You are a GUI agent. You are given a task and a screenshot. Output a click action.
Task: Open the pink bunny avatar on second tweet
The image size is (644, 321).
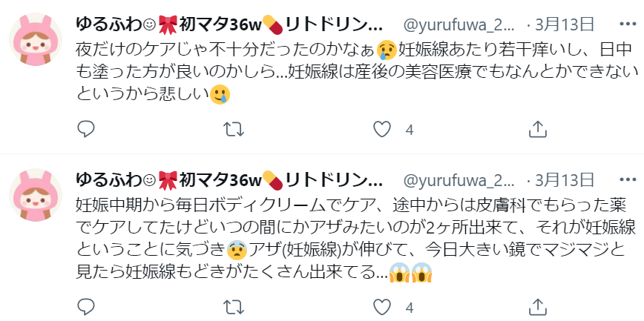36,194
